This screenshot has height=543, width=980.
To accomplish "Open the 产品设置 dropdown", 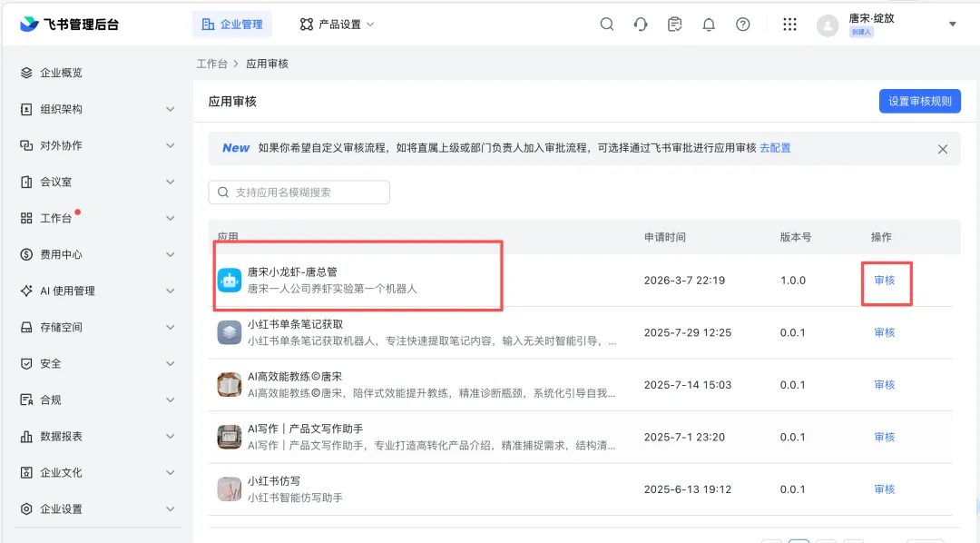I will (x=337, y=25).
